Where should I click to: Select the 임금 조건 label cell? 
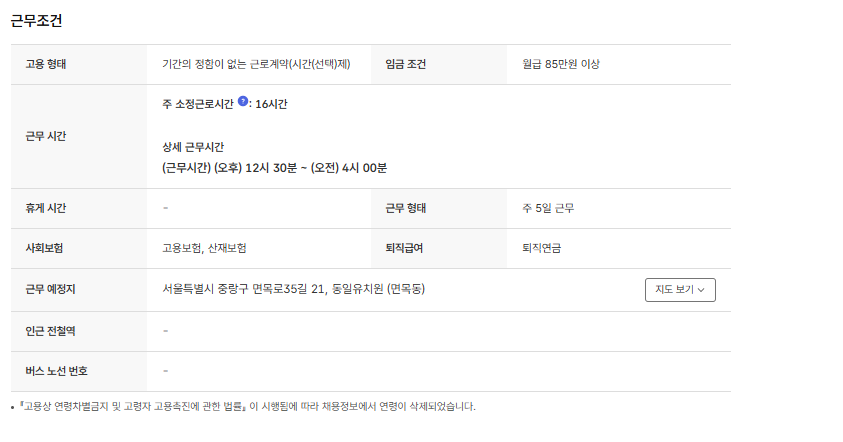click(406, 64)
